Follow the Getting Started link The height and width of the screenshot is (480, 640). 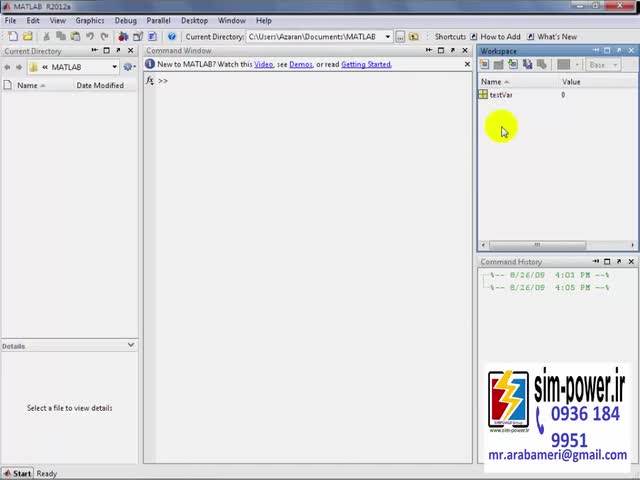point(366,64)
